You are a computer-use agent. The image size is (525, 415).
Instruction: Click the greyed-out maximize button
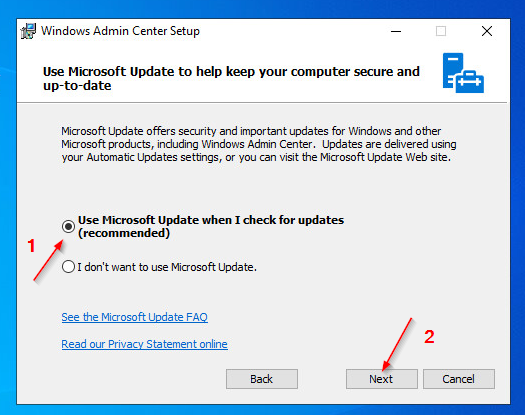pos(441,31)
